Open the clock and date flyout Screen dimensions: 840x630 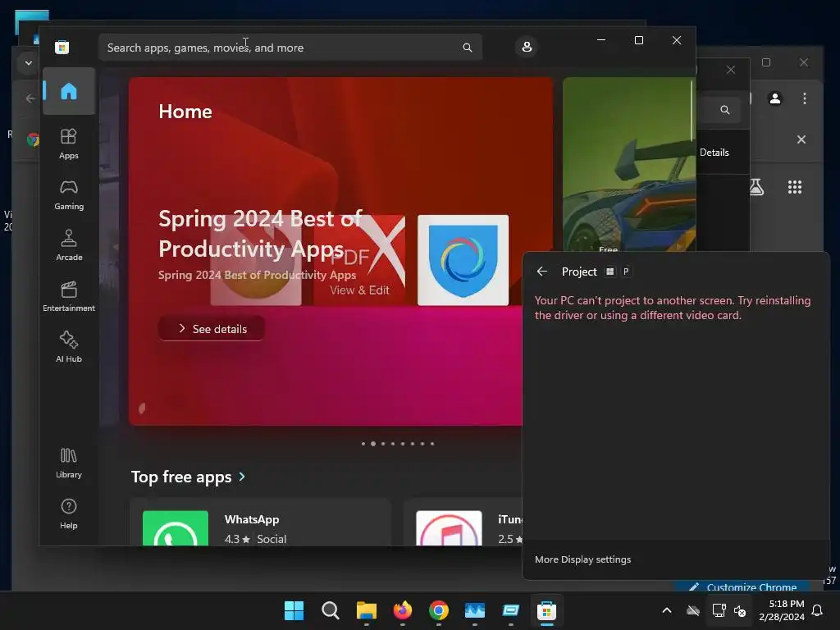pyautogui.click(x=782, y=610)
